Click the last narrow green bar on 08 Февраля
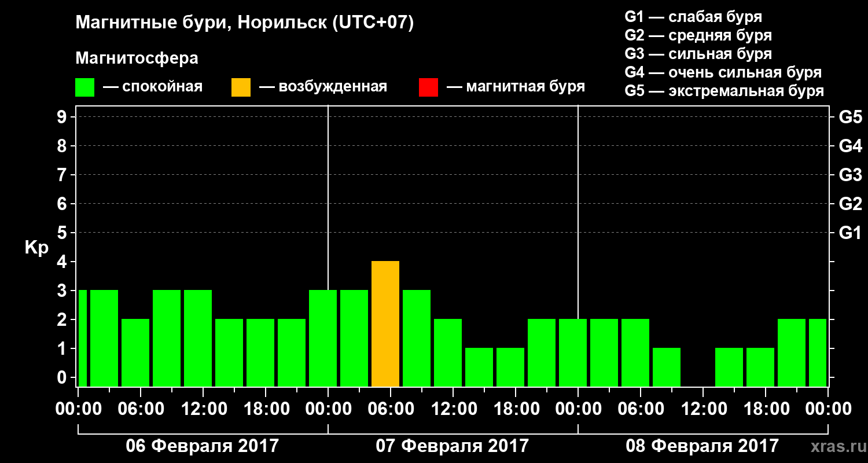The width and height of the screenshot is (868, 463). click(818, 352)
